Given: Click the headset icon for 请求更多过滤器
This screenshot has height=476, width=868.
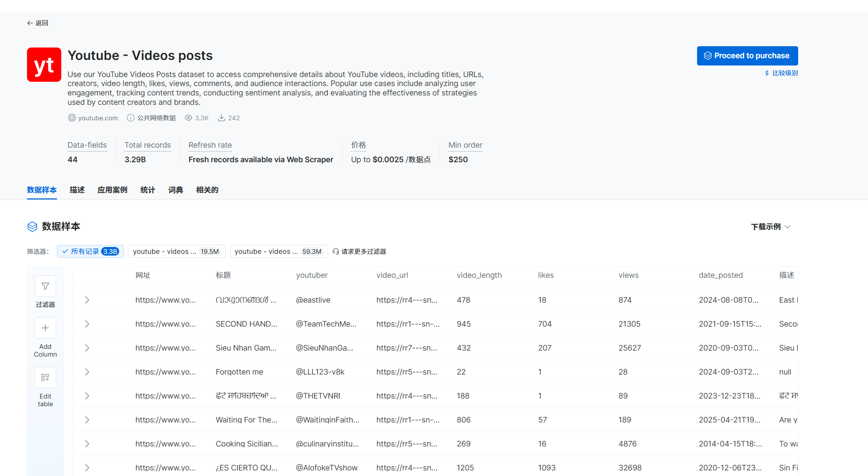Looking at the screenshot, I should (336, 252).
